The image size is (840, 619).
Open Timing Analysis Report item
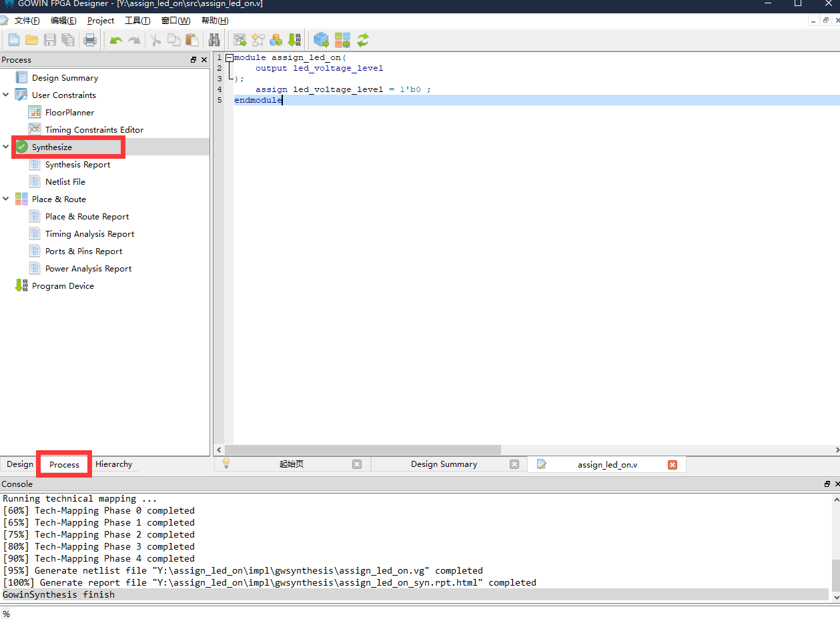pyautogui.click(x=89, y=234)
